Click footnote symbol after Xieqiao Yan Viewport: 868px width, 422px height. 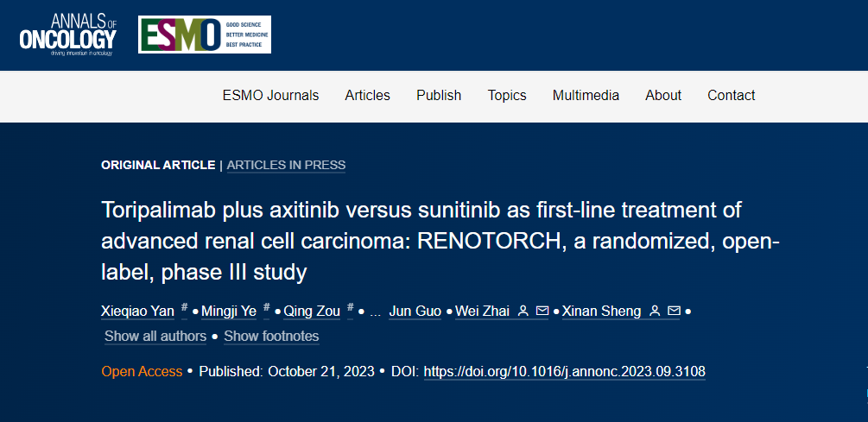[184, 308]
